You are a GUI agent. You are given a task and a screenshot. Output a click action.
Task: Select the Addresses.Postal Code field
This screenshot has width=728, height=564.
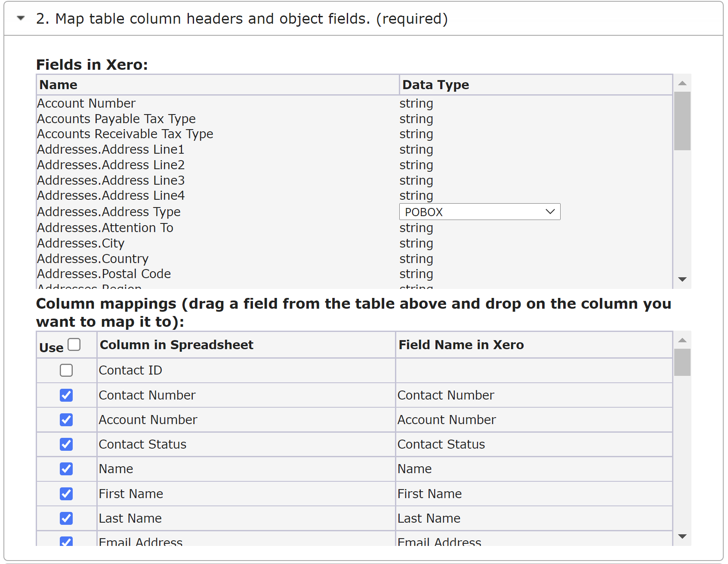[x=104, y=274]
